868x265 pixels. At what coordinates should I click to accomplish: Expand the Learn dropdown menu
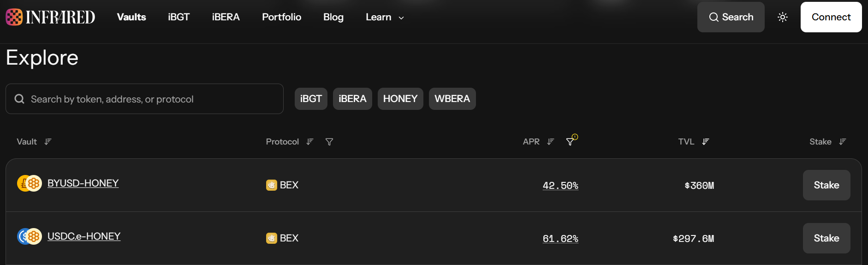click(385, 17)
